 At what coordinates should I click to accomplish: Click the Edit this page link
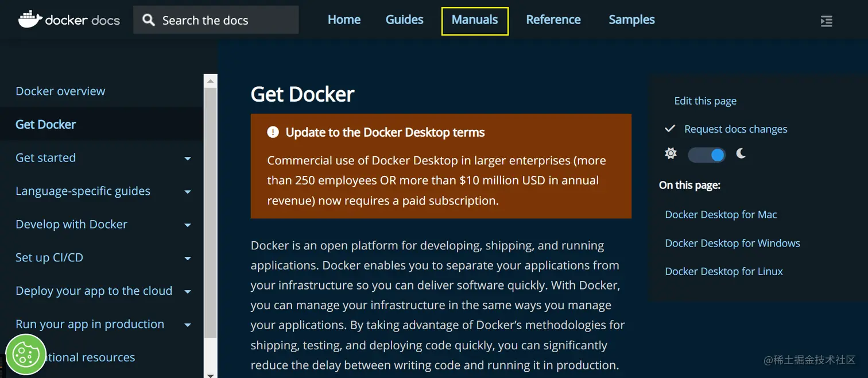point(705,101)
